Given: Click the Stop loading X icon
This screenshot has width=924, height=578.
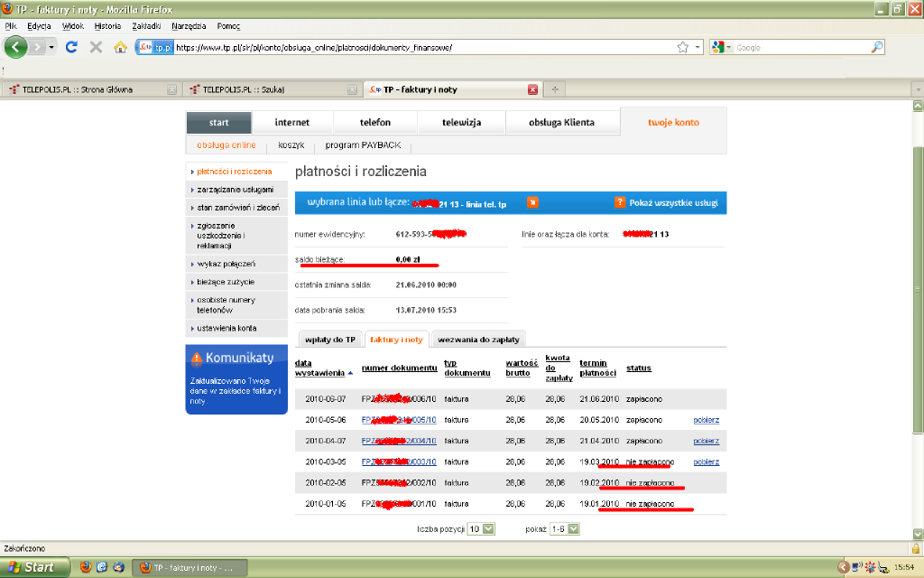Looking at the screenshot, I should pos(96,47).
